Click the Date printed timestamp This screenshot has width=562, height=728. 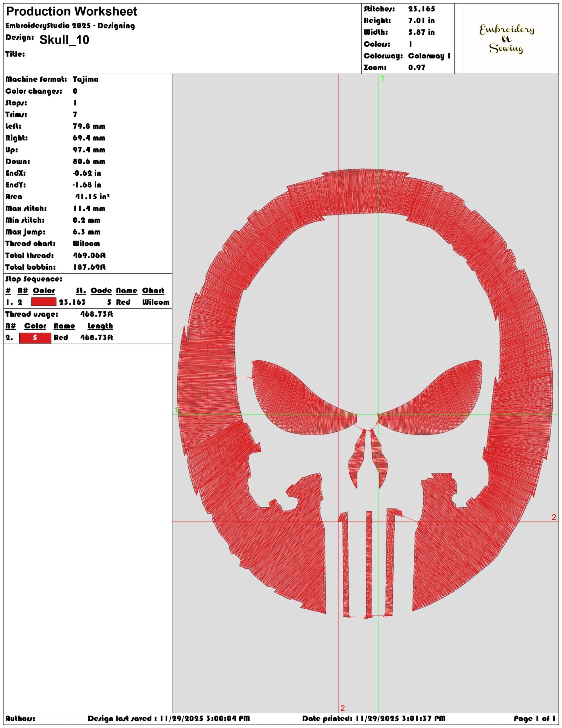tap(373, 718)
